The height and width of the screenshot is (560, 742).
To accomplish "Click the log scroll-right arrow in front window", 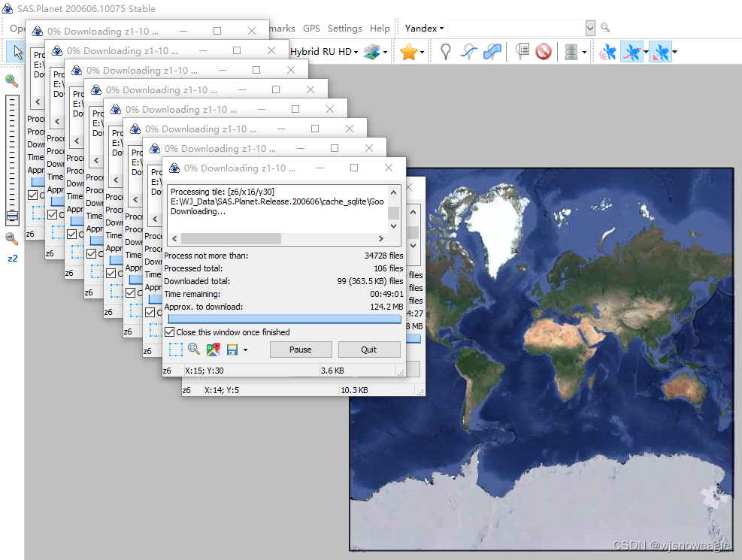I will pyautogui.click(x=381, y=238).
